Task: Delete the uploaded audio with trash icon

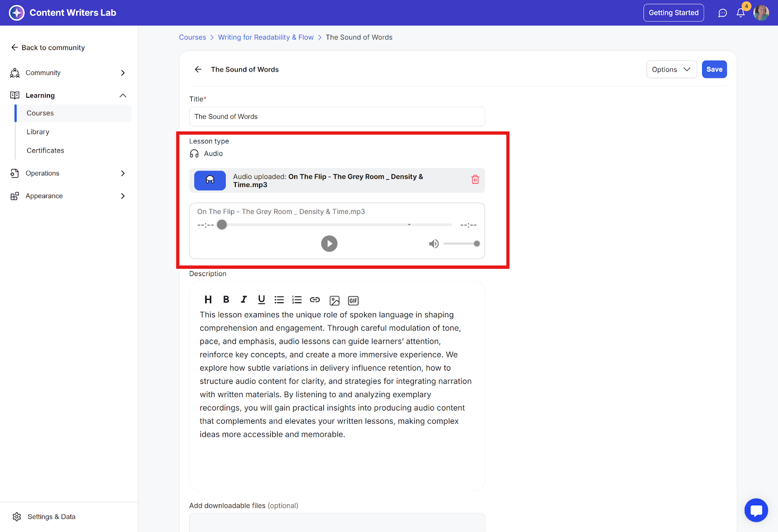Action: (475, 179)
